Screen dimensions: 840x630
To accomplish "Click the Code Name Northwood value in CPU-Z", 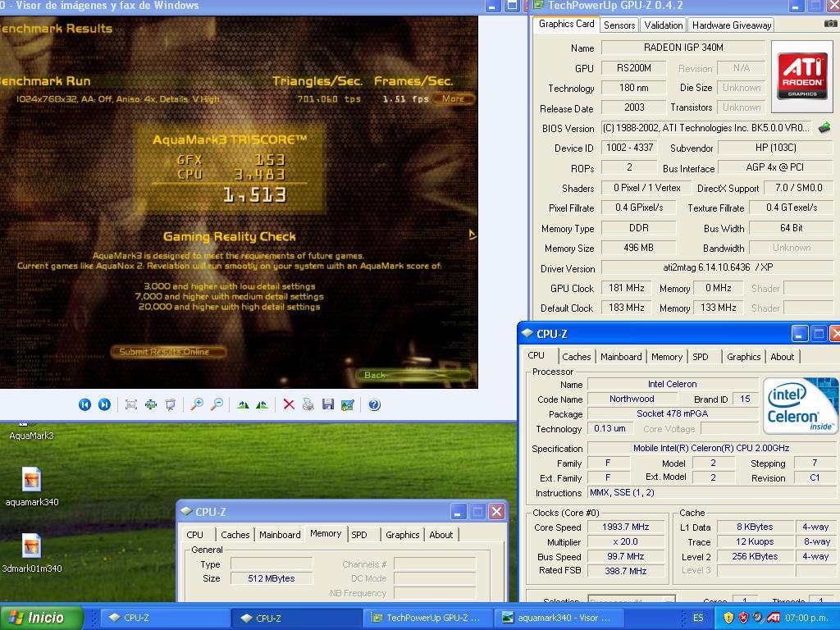I will click(x=632, y=399).
